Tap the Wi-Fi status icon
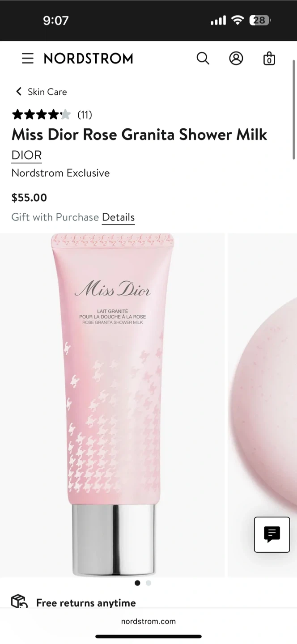 (238, 20)
